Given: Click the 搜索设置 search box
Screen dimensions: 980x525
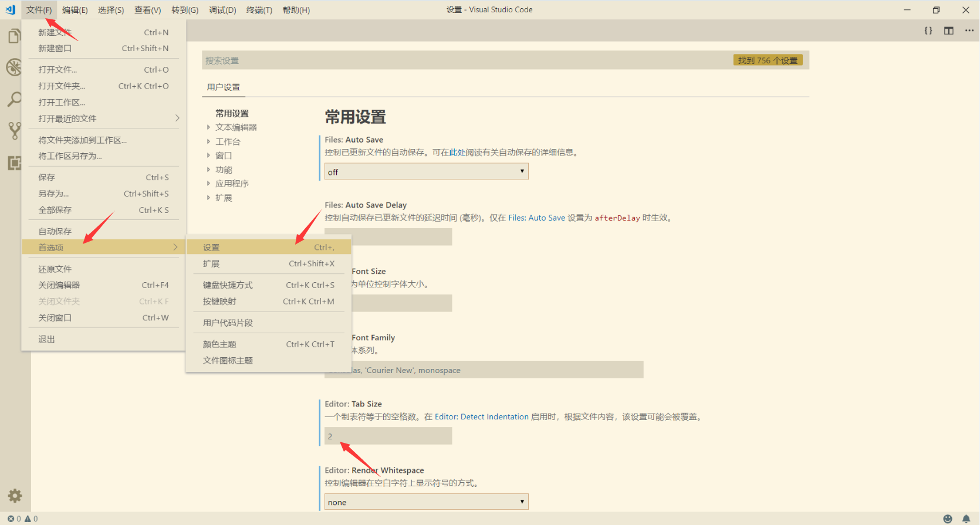Looking at the screenshot, I should click(505, 60).
